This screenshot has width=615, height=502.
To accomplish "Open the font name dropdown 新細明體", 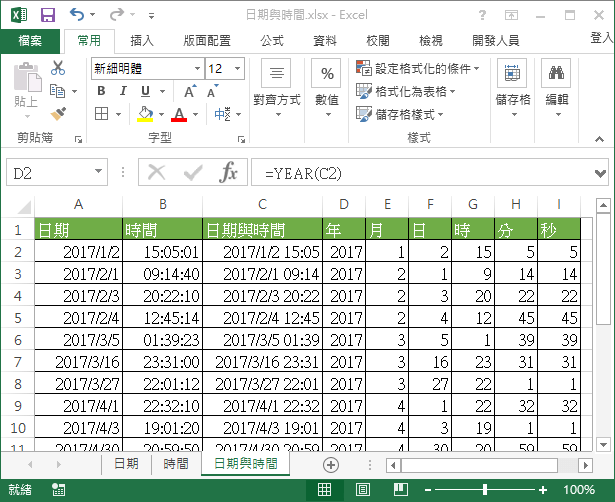I will pyautogui.click(x=198, y=69).
